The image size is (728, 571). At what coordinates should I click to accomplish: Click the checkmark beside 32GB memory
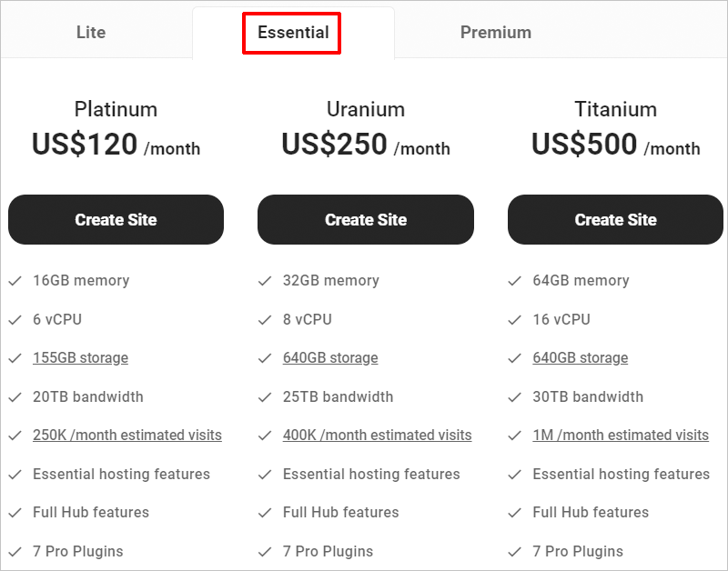265,280
